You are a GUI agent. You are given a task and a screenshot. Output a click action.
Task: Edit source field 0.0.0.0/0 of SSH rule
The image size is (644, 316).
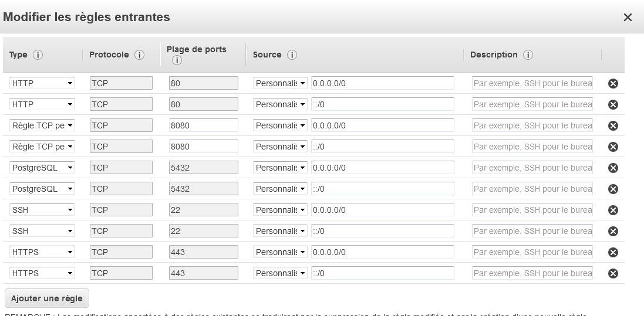pyautogui.click(x=382, y=210)
